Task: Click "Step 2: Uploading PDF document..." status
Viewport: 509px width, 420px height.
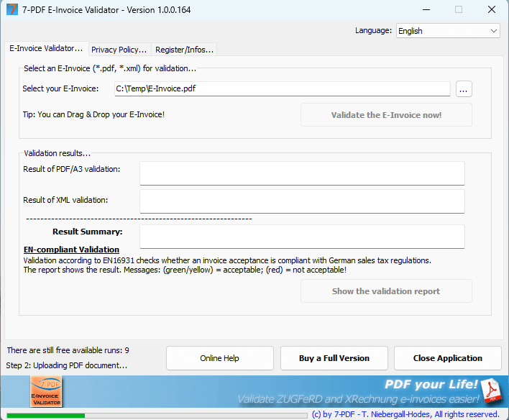Action: pos(67,365)
